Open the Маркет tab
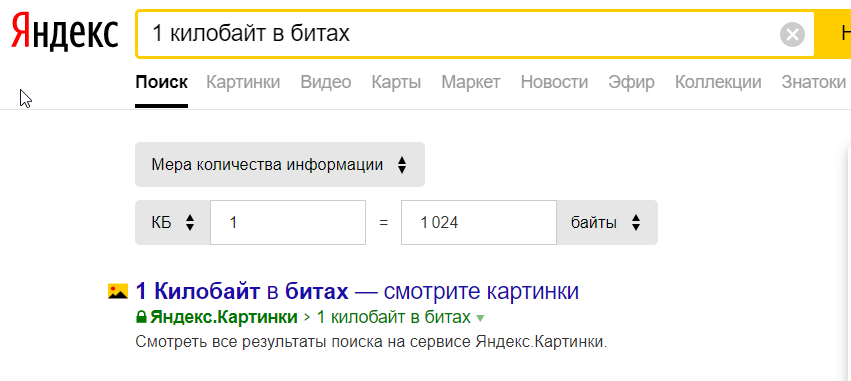The image size is (851, 381). (x=471, y=82)
